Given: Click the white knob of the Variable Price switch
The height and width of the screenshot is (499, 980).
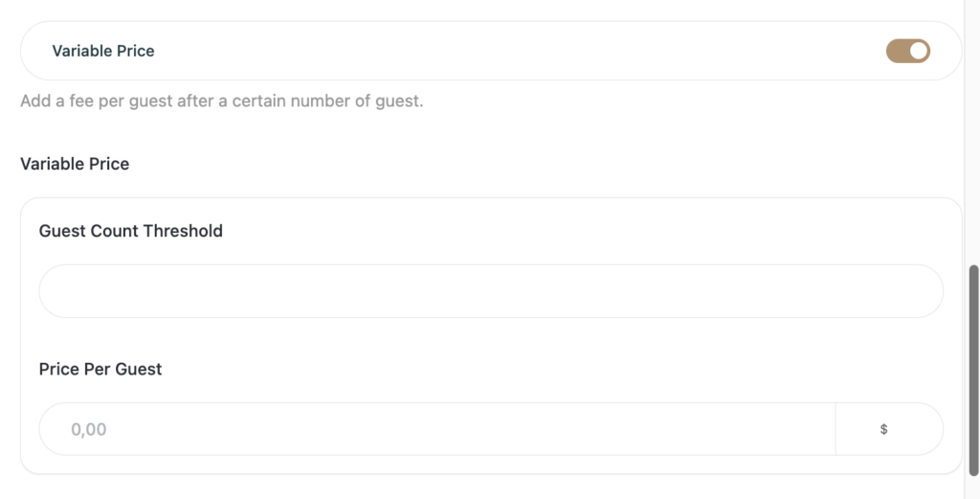Looking at the screenshot, I should click(918, 51).
